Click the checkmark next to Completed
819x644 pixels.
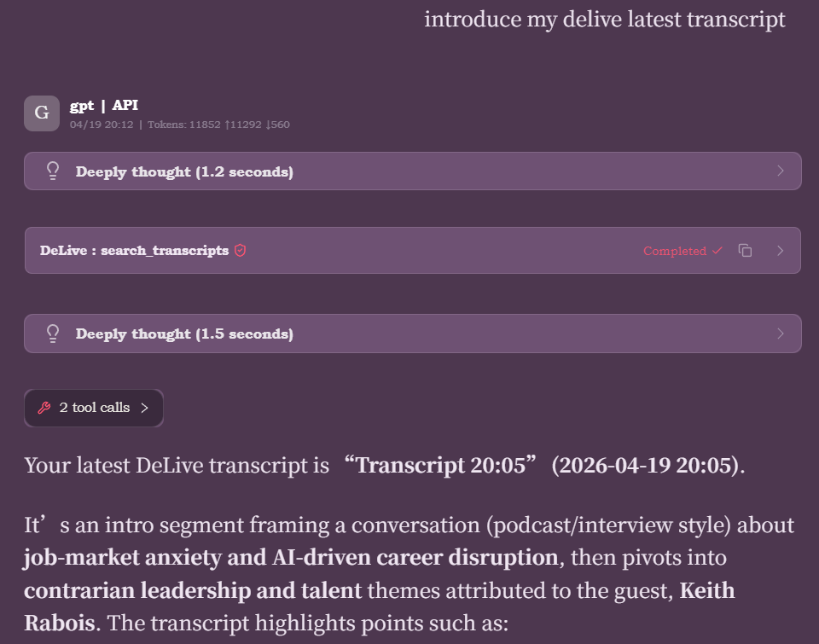tap(717, 250)
